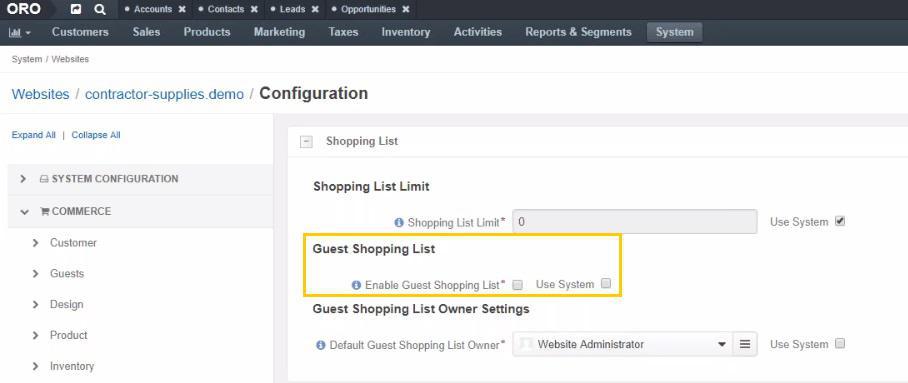908x383 pixels.
Task: Collapse the Shopping List section
Action: pos(306,141)
